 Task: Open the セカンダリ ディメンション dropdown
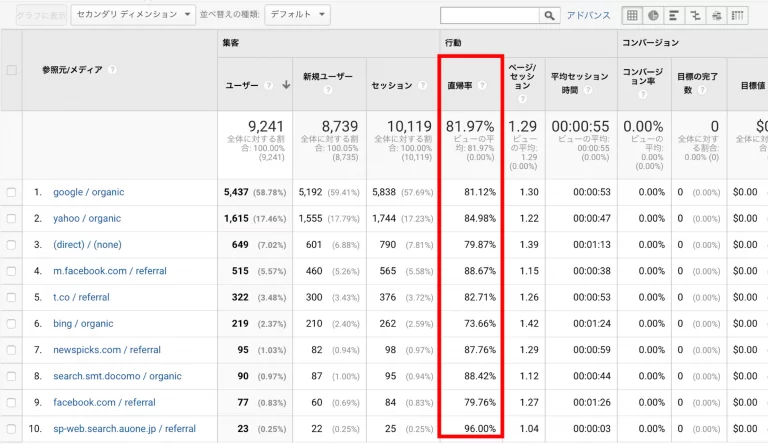point(133,15)
